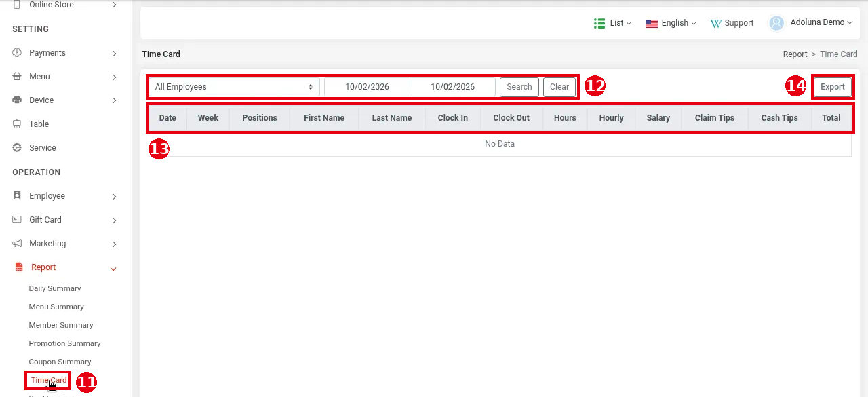Expand the Marketing submenu chevron
Viewport: 868px width, 397px height.
click(114, 244)
